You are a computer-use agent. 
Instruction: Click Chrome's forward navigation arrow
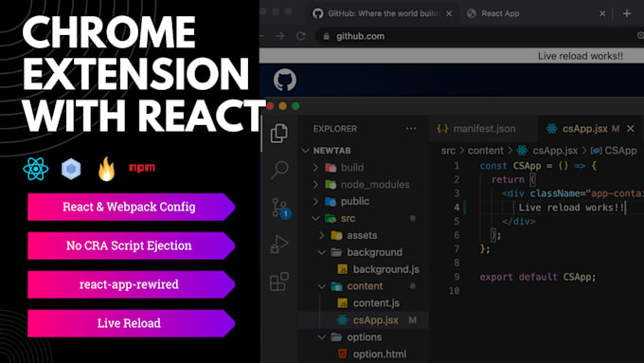[x=280, y=36]
